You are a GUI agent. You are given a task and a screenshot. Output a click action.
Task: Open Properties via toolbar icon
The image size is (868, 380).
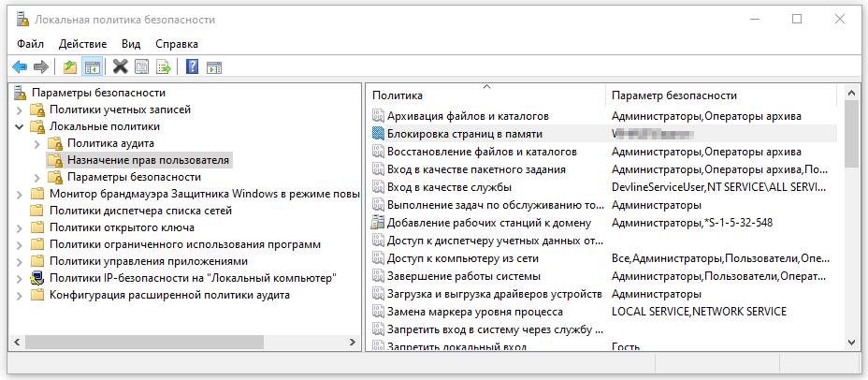tap(141, 66)
